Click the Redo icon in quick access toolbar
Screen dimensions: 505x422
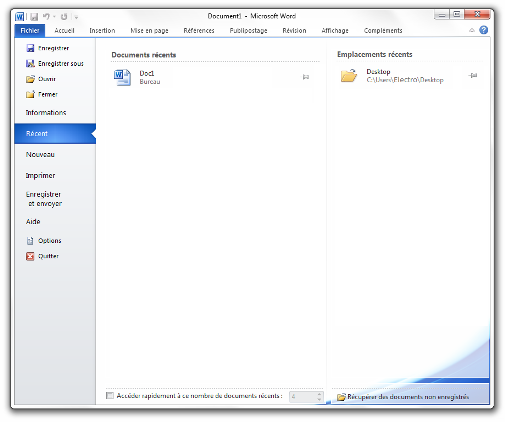pyautogui.click(x=64, y=16)
